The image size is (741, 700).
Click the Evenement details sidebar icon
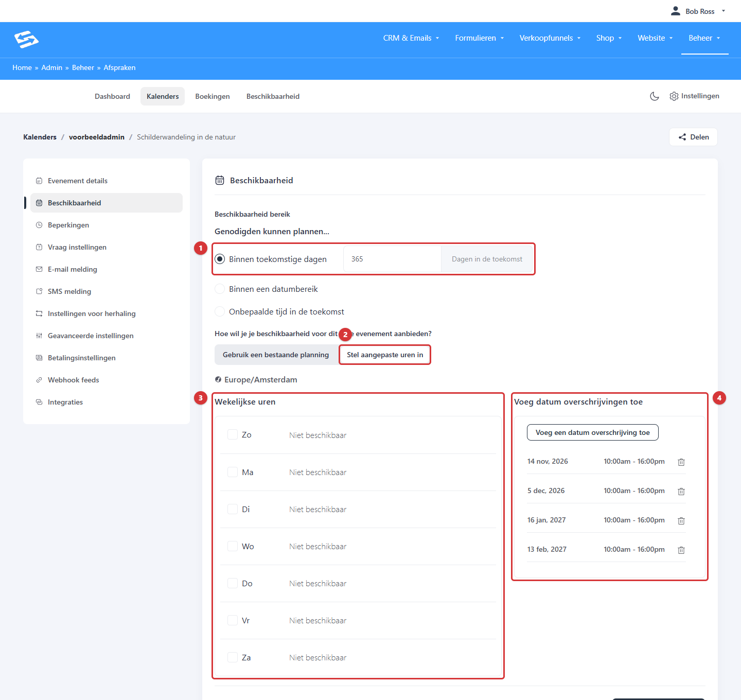click(39, 181)
